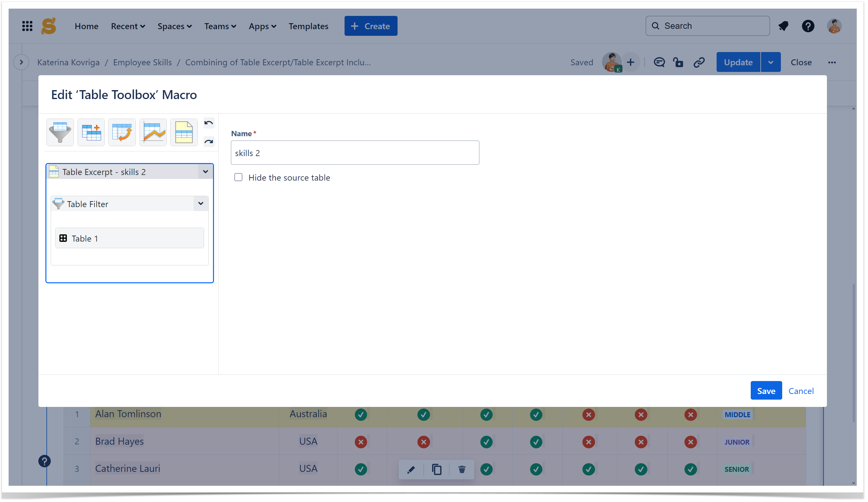This screenshot has height=502, width=868.
Task: Open the Update button dropdown arrow
Action: click(771, 62)
